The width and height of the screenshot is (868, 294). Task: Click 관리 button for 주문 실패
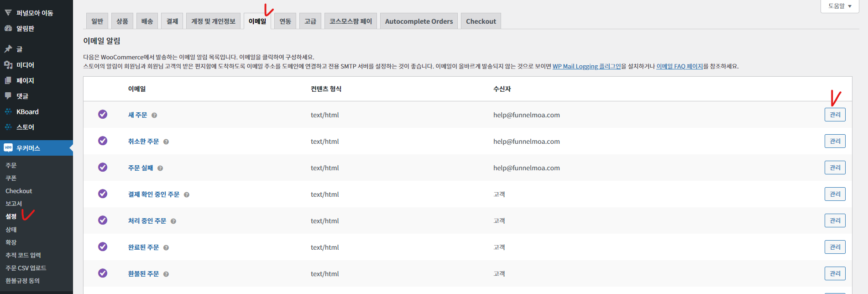[x=835, y=168]
